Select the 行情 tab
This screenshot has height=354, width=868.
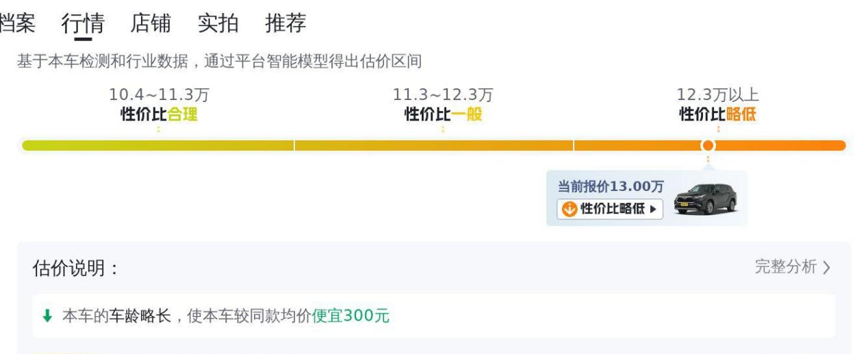point(83,23)
